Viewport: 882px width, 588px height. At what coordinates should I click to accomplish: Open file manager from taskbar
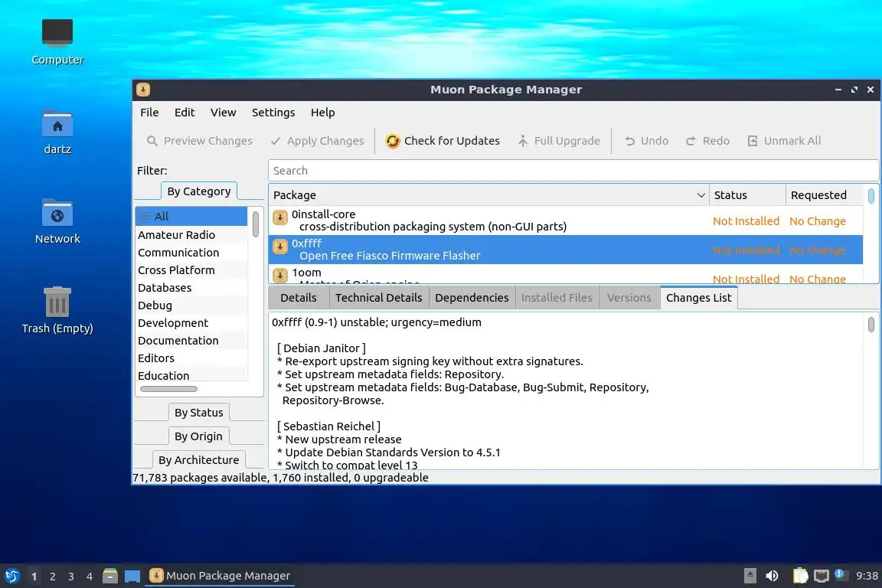pyautogui.click(x=110, y=576)
